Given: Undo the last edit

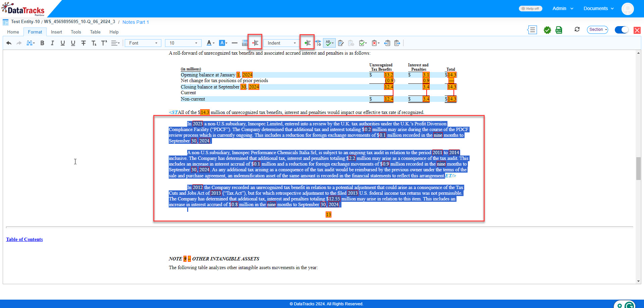Looking at the screenshot, I should click(x=9, y=43).
